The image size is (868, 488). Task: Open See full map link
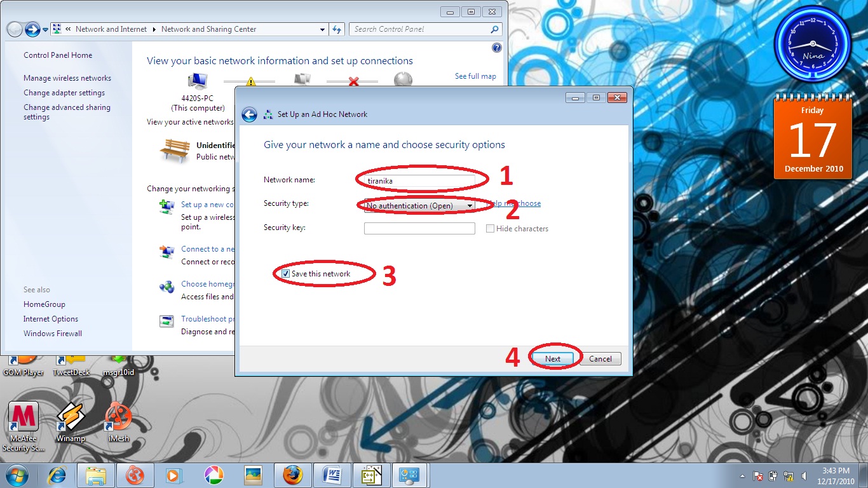(475, 76)
